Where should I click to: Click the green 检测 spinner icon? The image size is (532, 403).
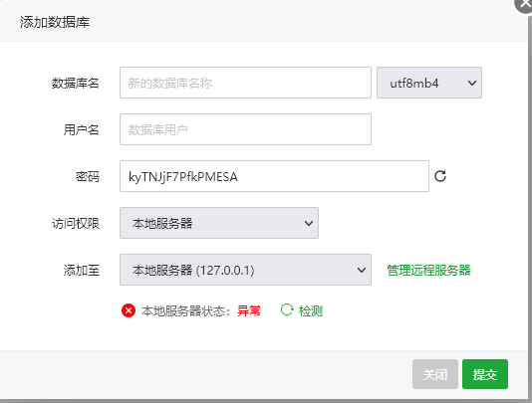point(287,309)
